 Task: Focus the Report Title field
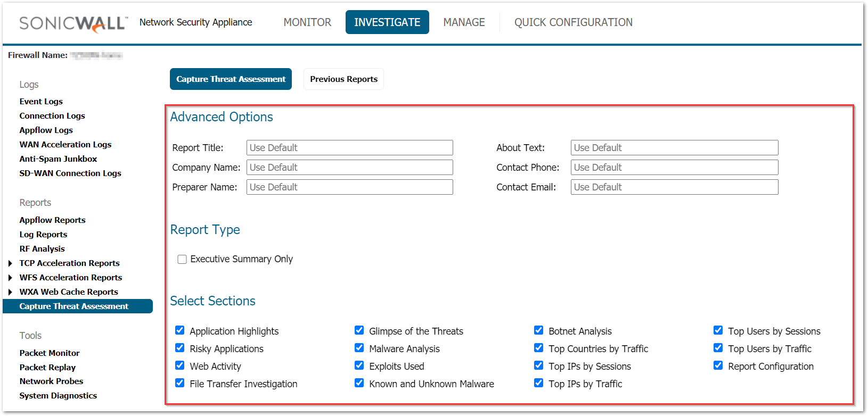click(x=350, y=148)
